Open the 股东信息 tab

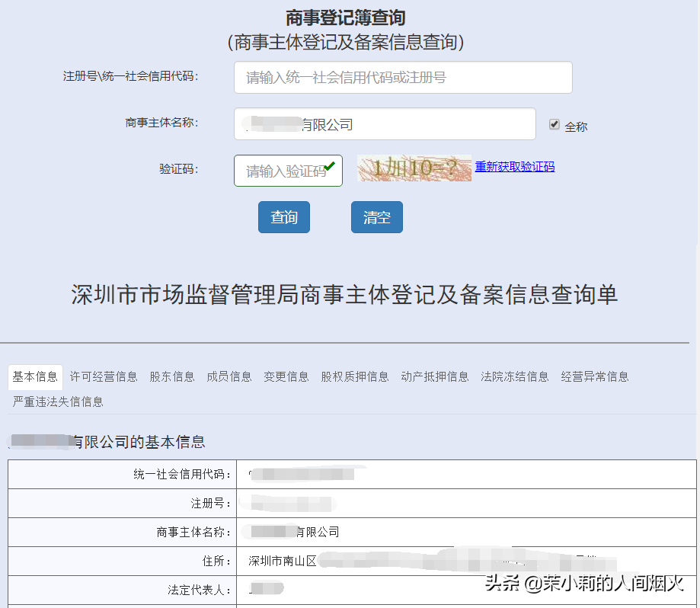172,376
